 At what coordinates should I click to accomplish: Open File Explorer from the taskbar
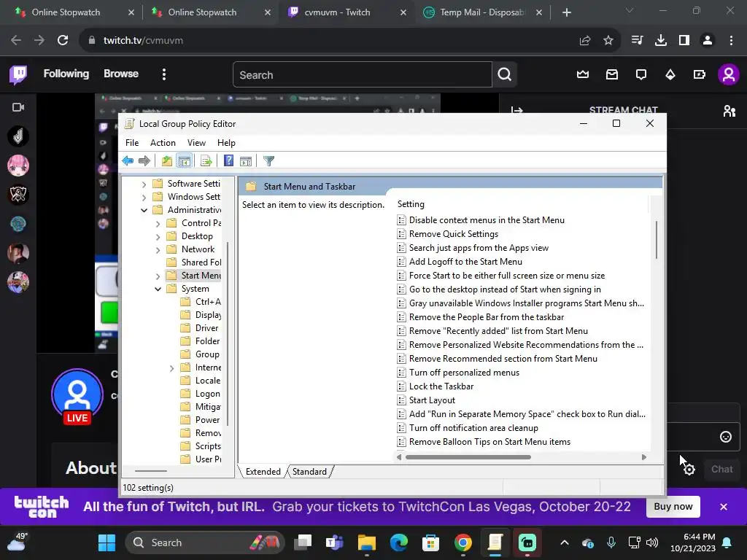tap(367, 542)
